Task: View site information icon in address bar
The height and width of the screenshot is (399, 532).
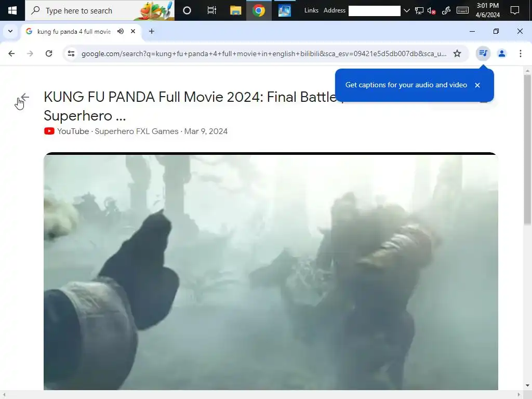Action: [x=71, y=54]
